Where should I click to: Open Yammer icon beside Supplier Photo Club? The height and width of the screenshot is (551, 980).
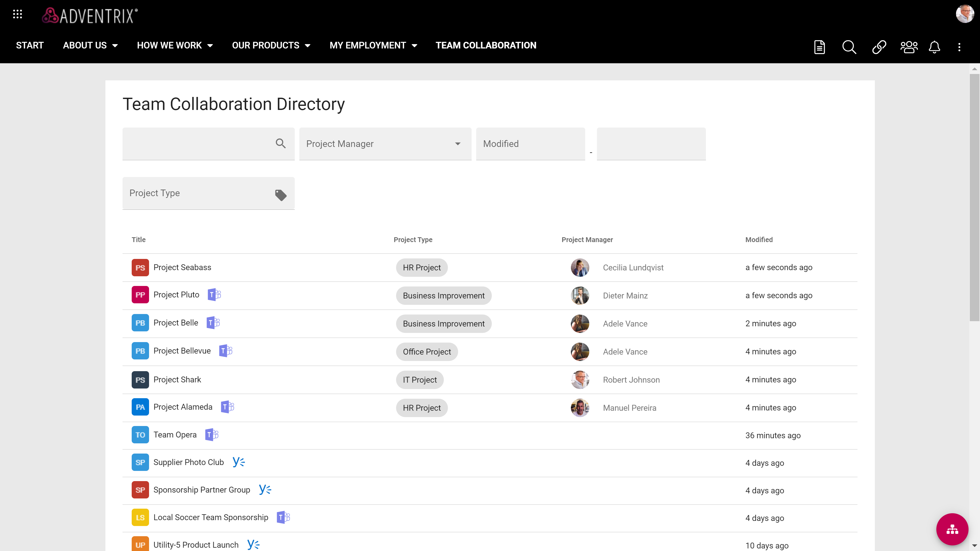[x=239, y=462]
